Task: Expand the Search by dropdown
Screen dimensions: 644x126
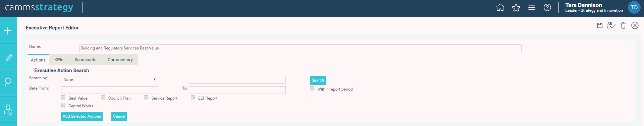Action: click(x=109, y=80)
